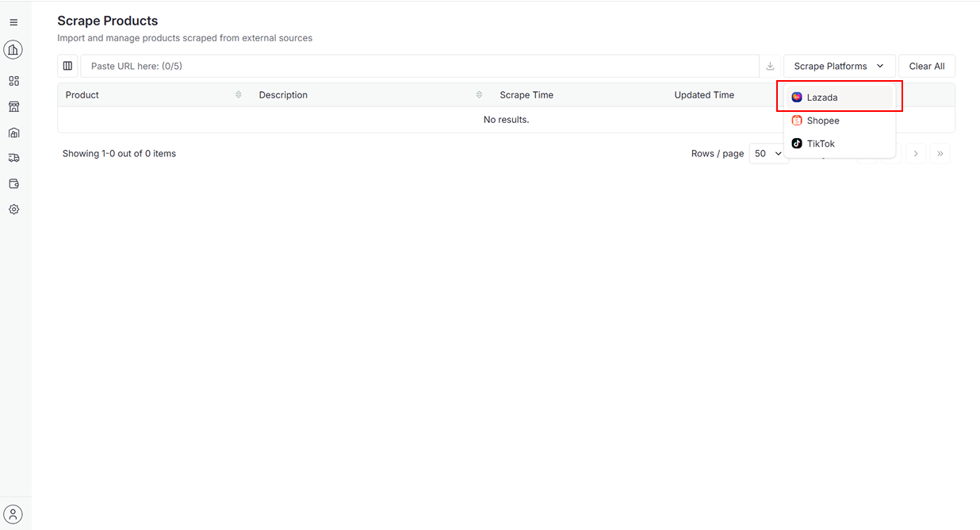980x530 pixels.
Task: Click the Paste URL input field
Action: 420,67
